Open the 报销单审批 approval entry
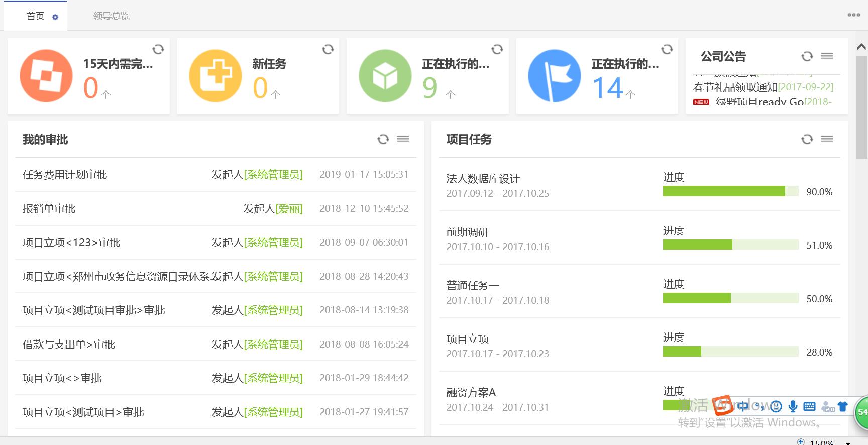 (49, 209)
